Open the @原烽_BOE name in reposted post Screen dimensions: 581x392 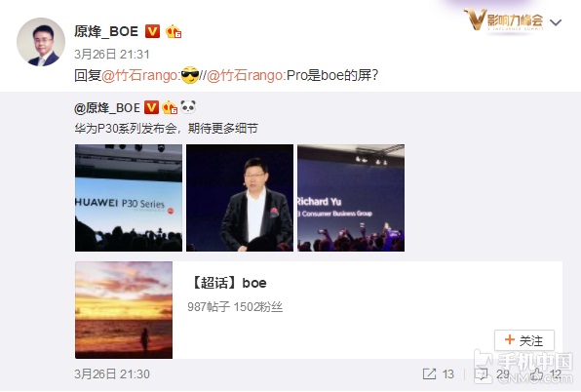coord(107,108)
